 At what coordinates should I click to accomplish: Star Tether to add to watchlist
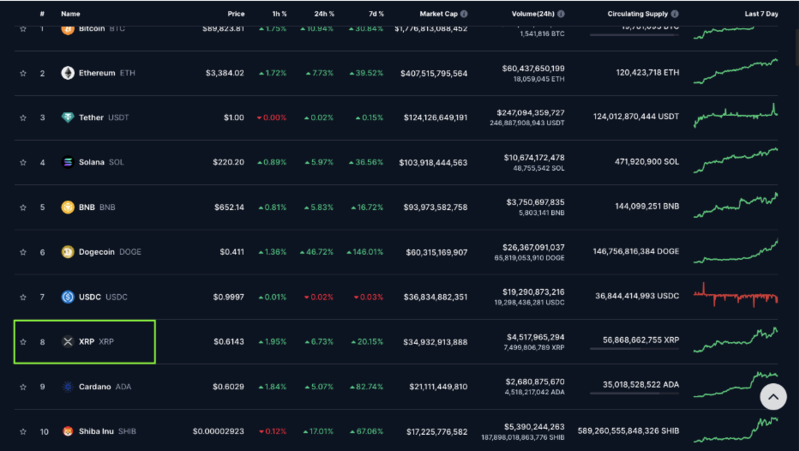coord(23,118)
